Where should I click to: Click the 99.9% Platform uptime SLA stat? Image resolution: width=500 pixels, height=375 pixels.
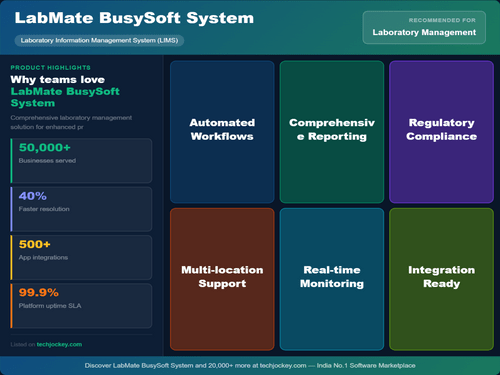81,306
